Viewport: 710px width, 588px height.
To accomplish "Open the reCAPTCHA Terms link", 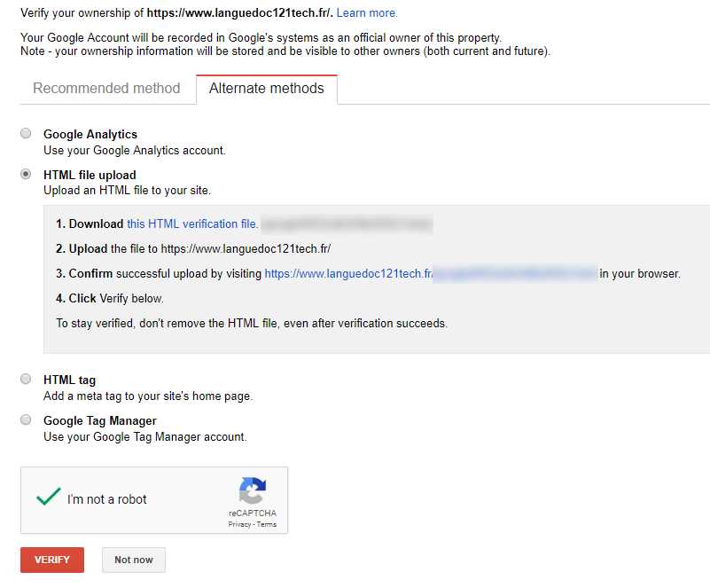I will [x=266, y=525].
